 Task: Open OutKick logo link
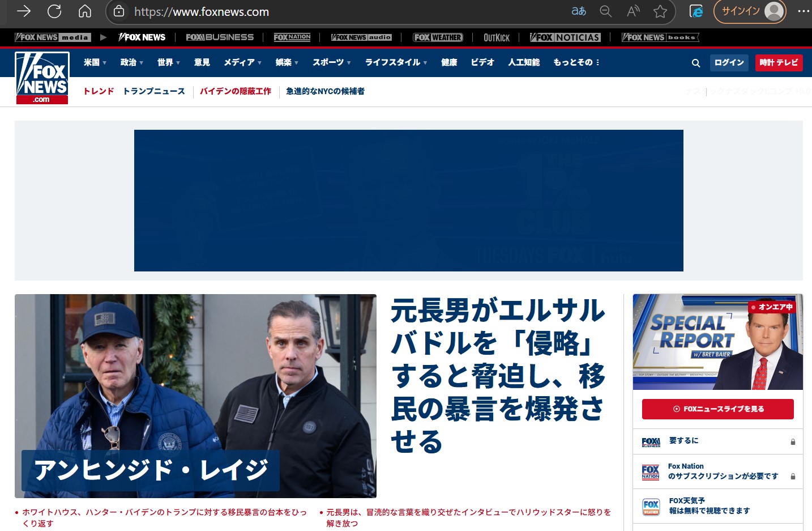coord(497,37)
